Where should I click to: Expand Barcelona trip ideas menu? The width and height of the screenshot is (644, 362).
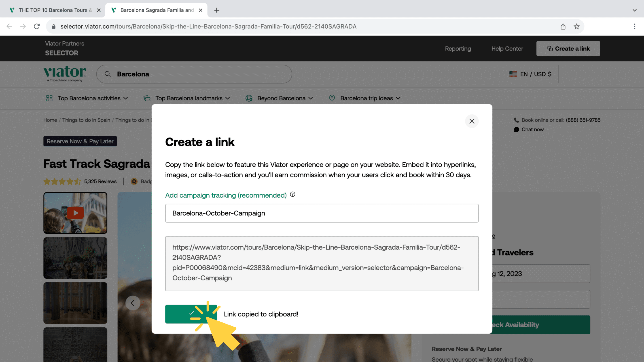pos(365,98)
